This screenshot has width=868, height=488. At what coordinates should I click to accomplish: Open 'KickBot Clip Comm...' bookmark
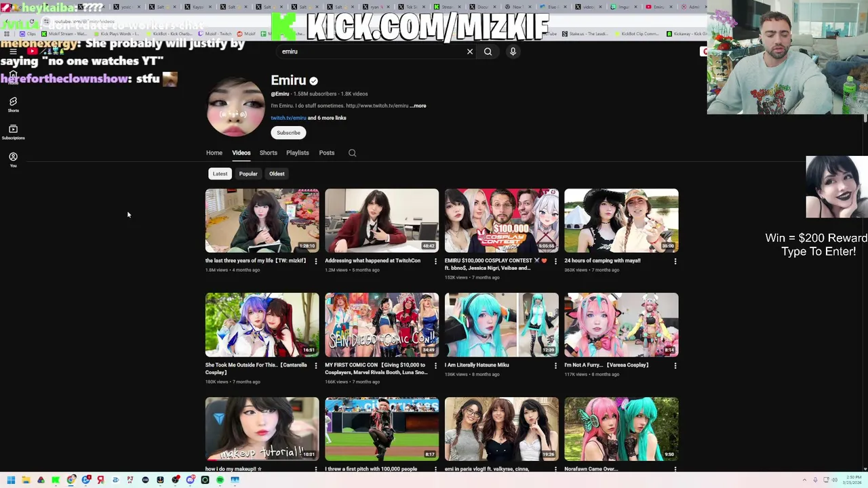pos(637,33)
